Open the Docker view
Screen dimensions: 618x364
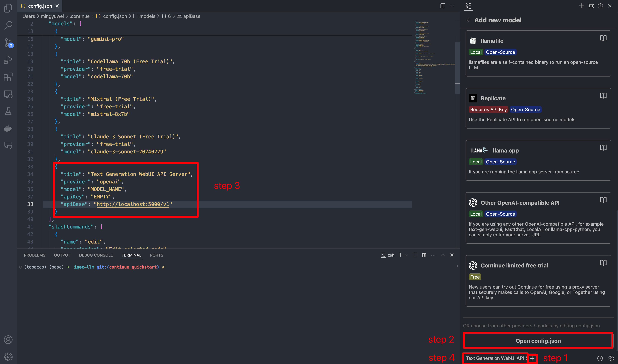[x=8, y=128]
